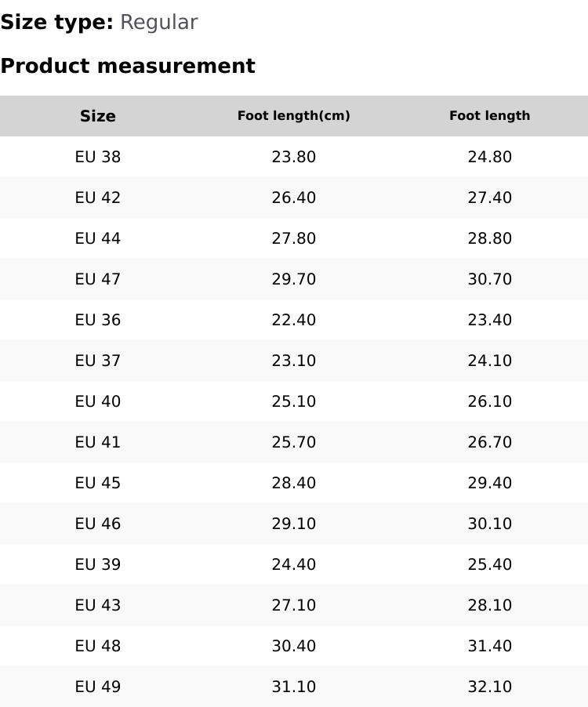Click the EU 36 row label
The width and height of the screenshot is (588, 707).
98,320
